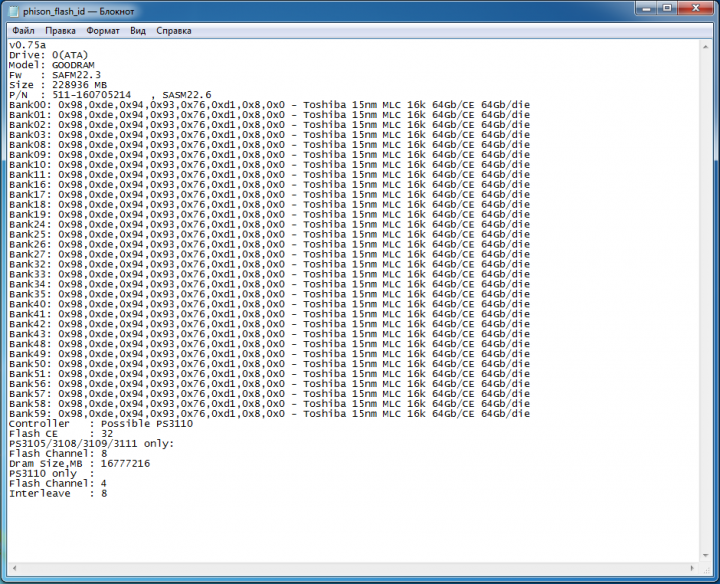Click the 'Bank40:' row label

30,304
